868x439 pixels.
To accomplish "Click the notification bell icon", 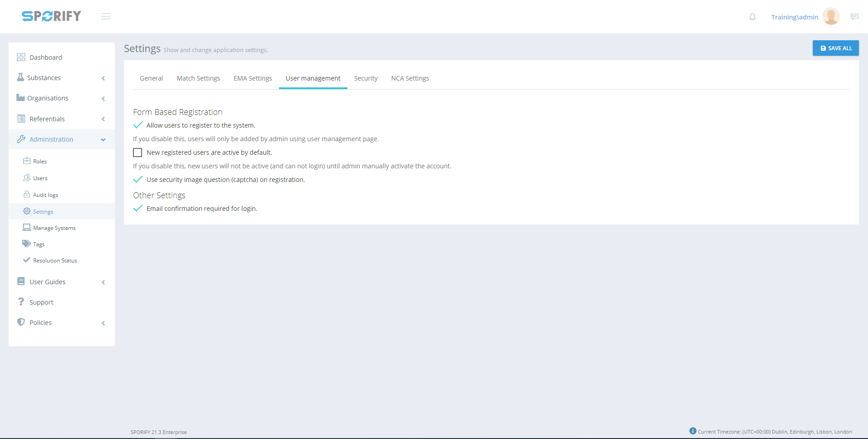I will 752,17.
